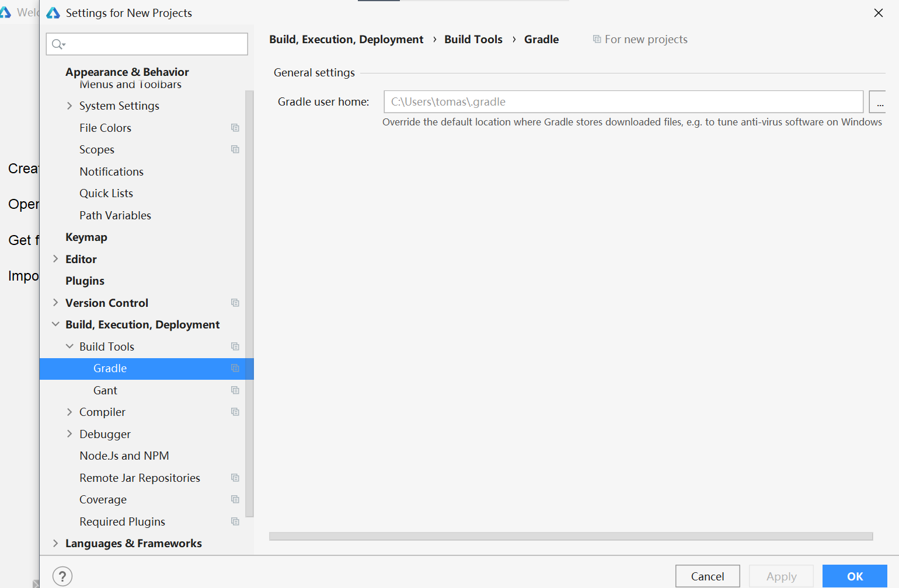Click the app logo in settings title bar
This screenshot has width=899, height=588.
tap(53, 13)
